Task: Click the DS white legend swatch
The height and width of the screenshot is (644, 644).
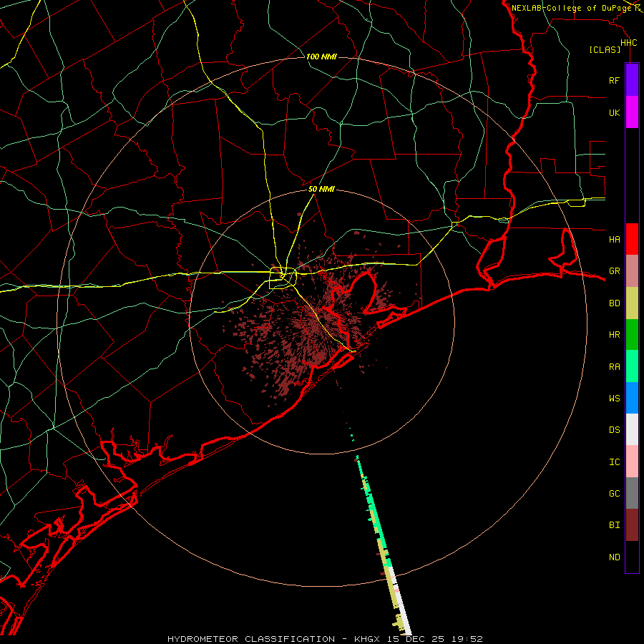Action: pos(632,429)
